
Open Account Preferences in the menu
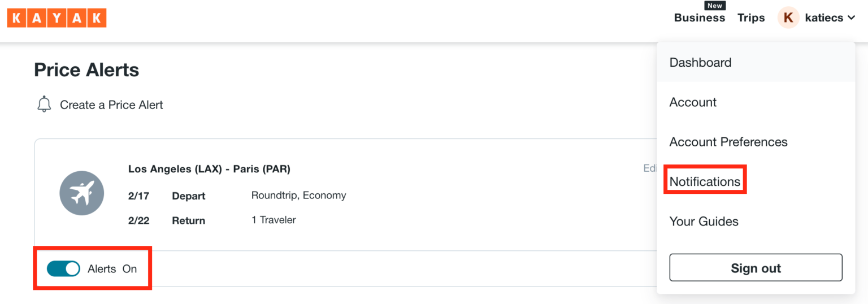tap(728, 142)
